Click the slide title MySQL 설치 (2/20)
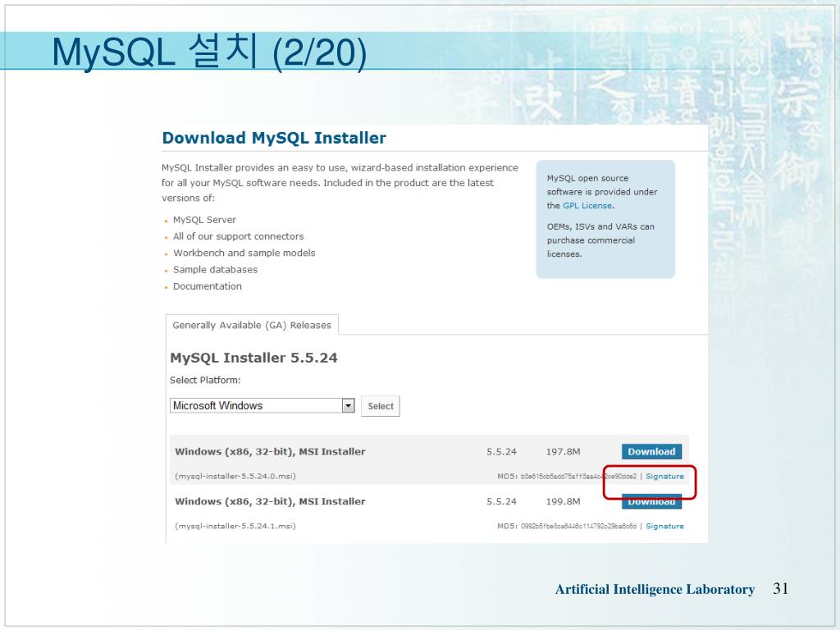Viewport: 840px width, 630px height. (x=209, y=52)
